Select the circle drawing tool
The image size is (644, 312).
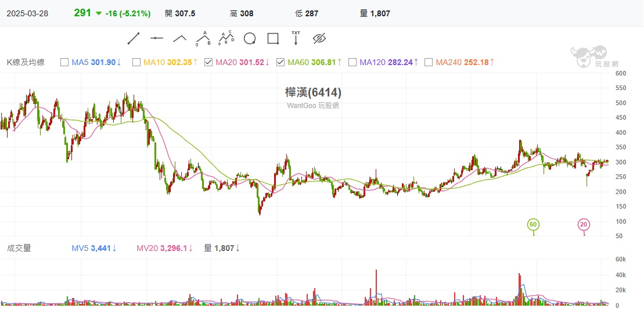[250, 39]
